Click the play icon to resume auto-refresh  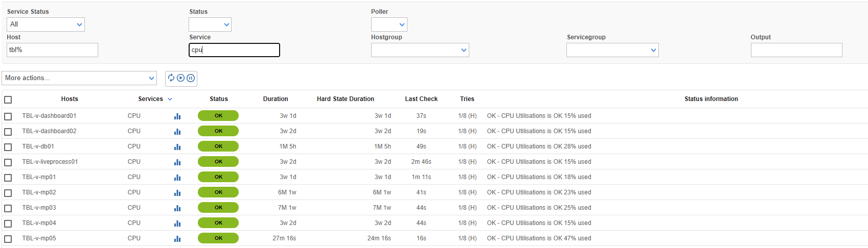180,78
